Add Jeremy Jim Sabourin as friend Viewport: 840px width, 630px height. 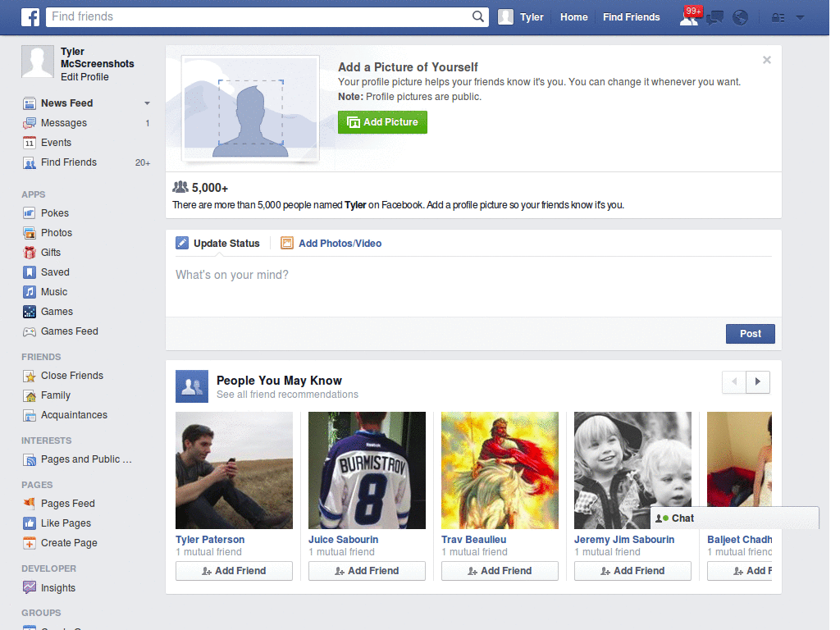[x=632, y=571]
